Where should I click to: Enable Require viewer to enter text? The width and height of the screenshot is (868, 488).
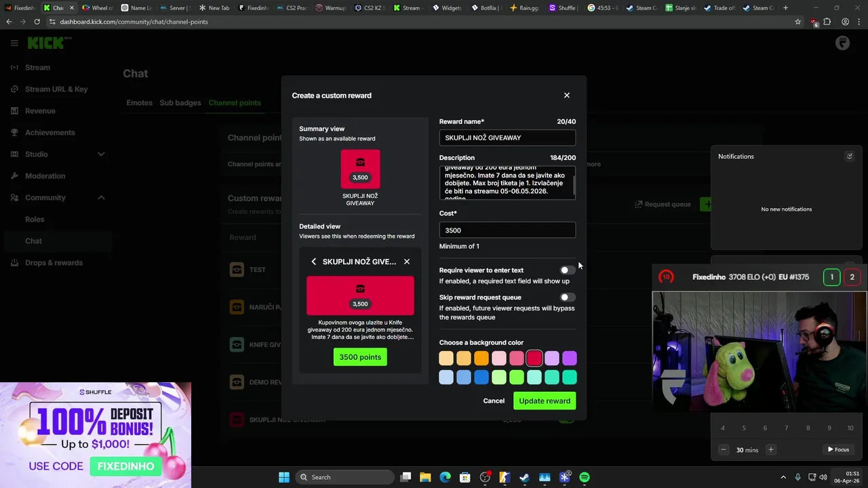coord(568,270)
